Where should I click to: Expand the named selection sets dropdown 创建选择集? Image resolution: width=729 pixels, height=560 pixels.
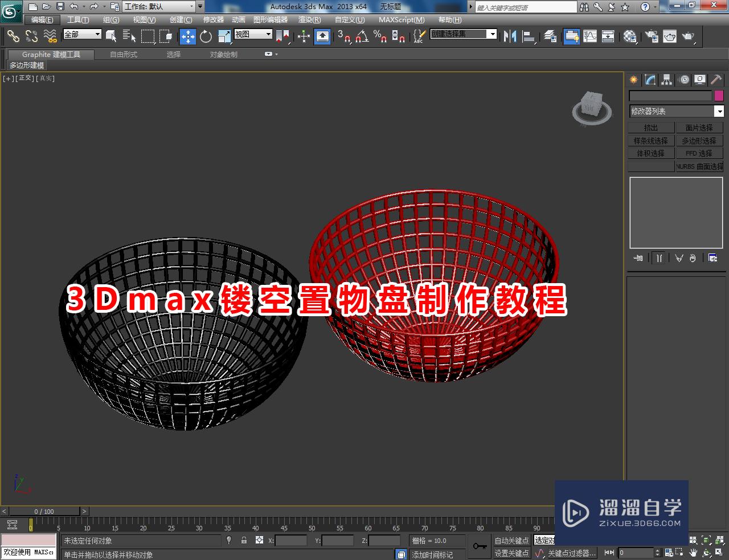[x=463, y=34]
